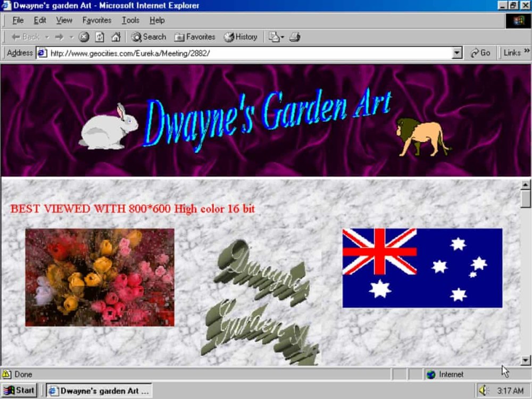Expand the Back button history dropdown arrow
Viewport: 532px width, 399px height.
point(47,37)
